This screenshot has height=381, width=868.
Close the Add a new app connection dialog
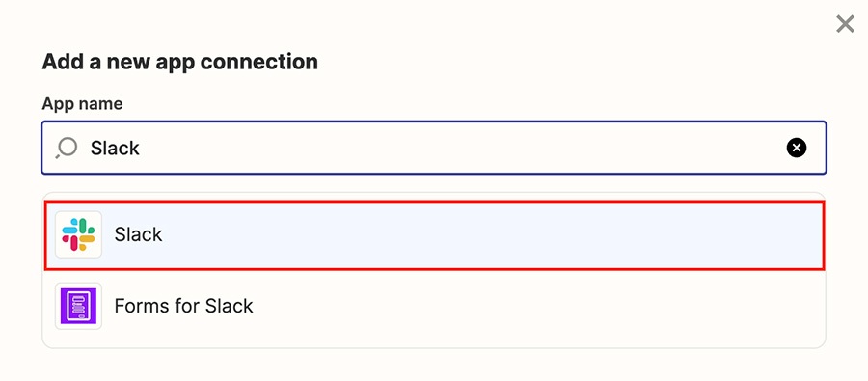[x=845, y=24]
